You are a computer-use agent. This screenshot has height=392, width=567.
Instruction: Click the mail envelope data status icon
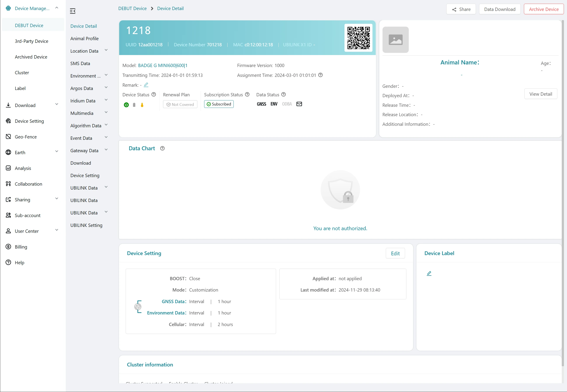tap(299, 104)
